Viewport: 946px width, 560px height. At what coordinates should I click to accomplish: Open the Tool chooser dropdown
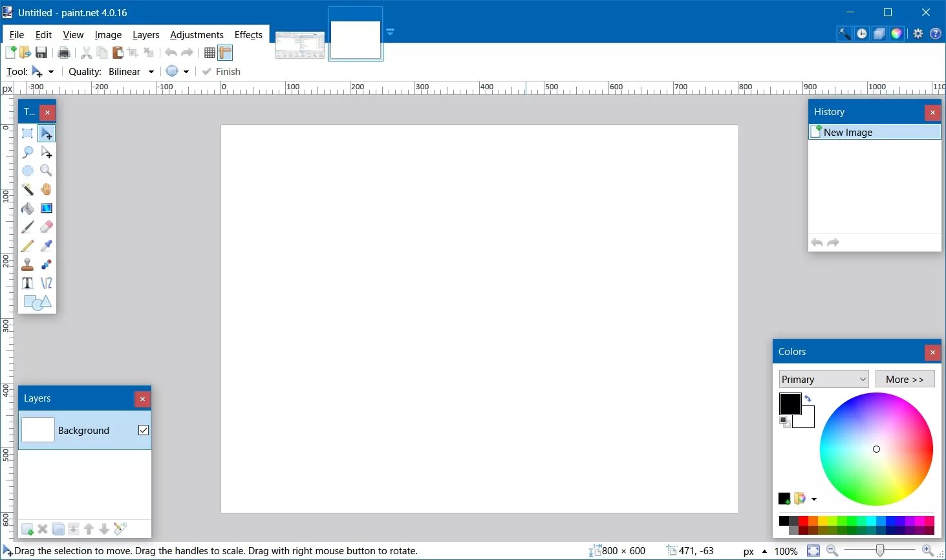coord(43,72)
